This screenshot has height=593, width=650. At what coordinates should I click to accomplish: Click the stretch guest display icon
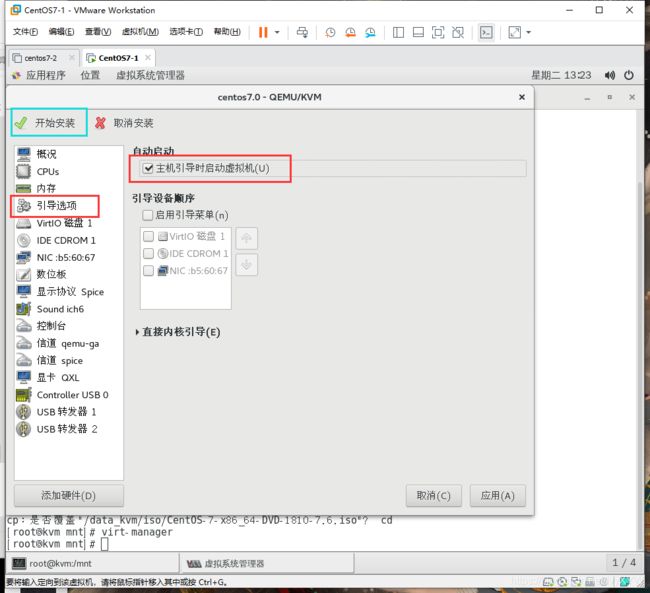(514, 32)
